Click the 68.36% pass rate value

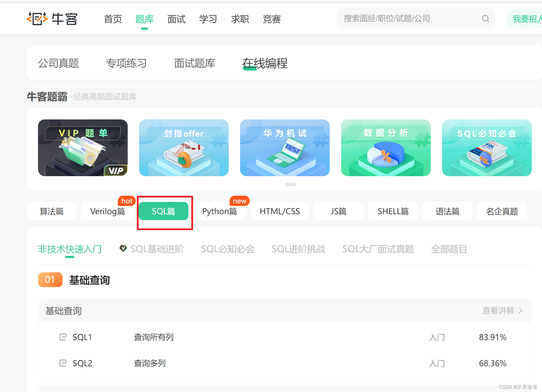(x=493, y=363)
